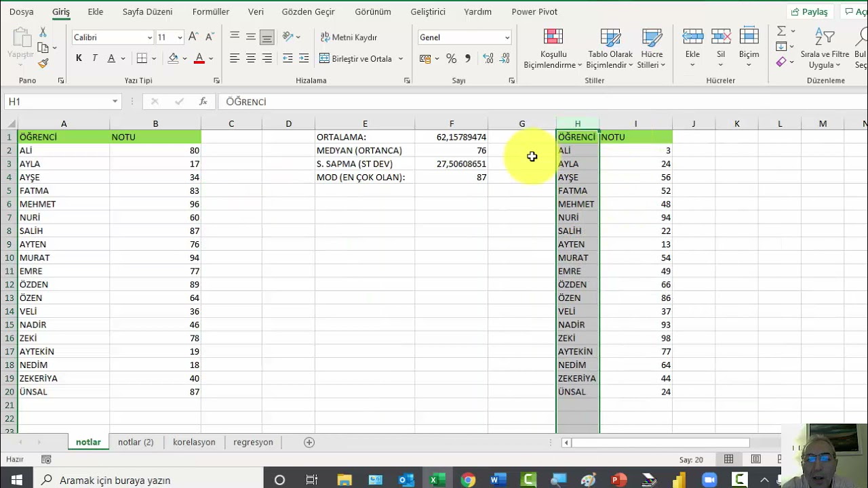Click the accounting currency format icon
The image size is (868, 488).
[425, 59]
